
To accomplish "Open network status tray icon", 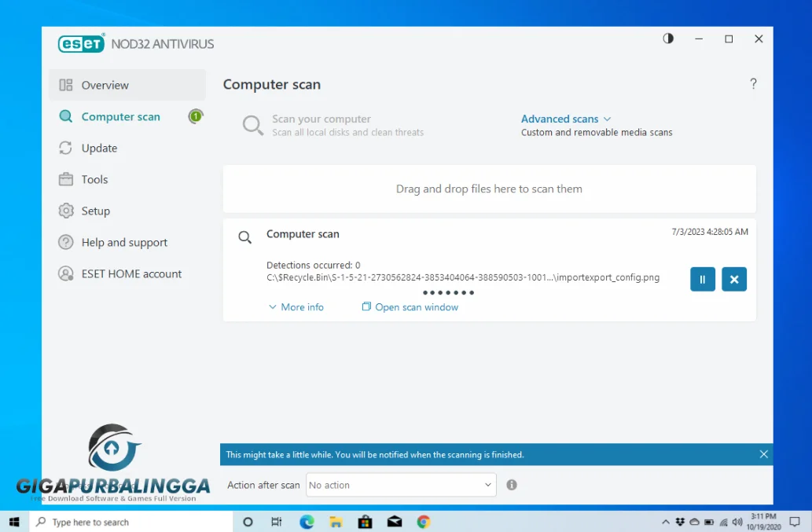I will pos(723,522).
